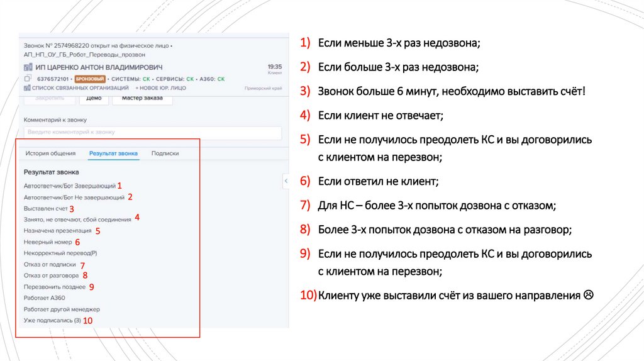Select Неверный номер result
The height and width of the screenshot is (361, 644).
tap(48, 242)
